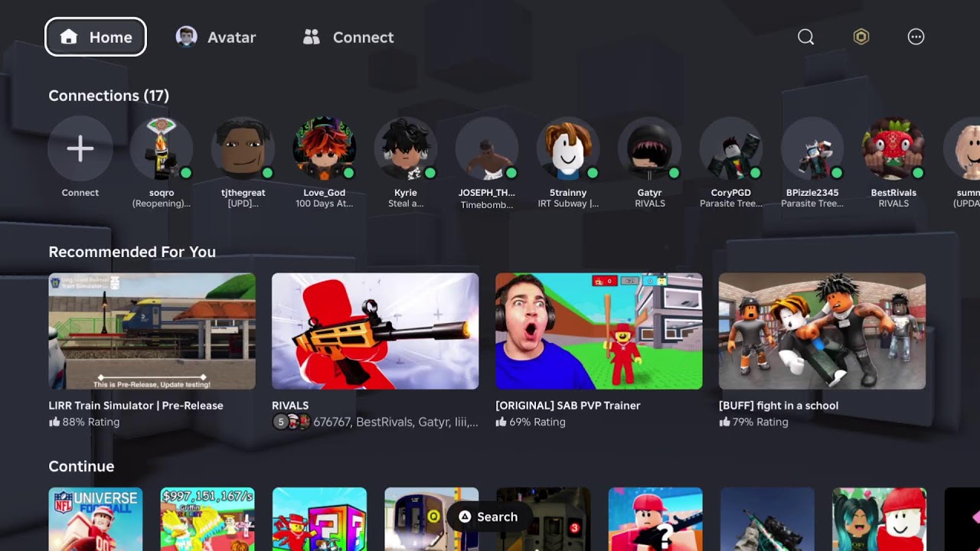980x551 pixels.
Task: Select the house icon in Home tab
Action: point(69,37)
